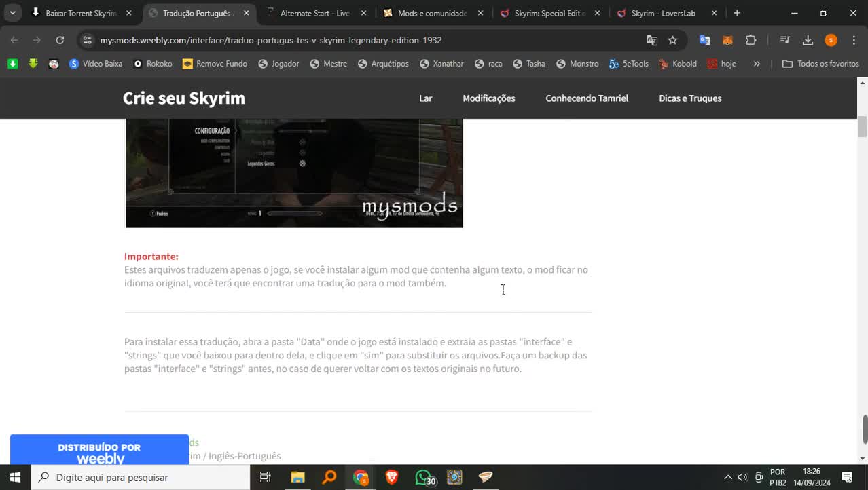
Task: Click the Distribuído por Weebly banner
Action: [x=99, y=451]
